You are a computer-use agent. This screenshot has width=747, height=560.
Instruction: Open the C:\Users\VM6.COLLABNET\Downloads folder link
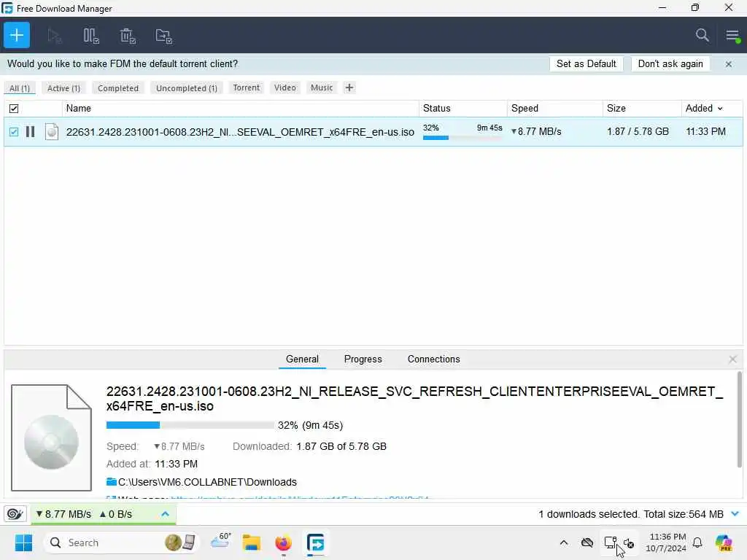pos(207,482)
